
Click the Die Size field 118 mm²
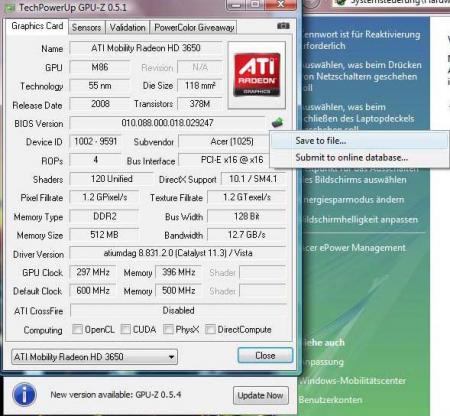[x=200, y=86]
